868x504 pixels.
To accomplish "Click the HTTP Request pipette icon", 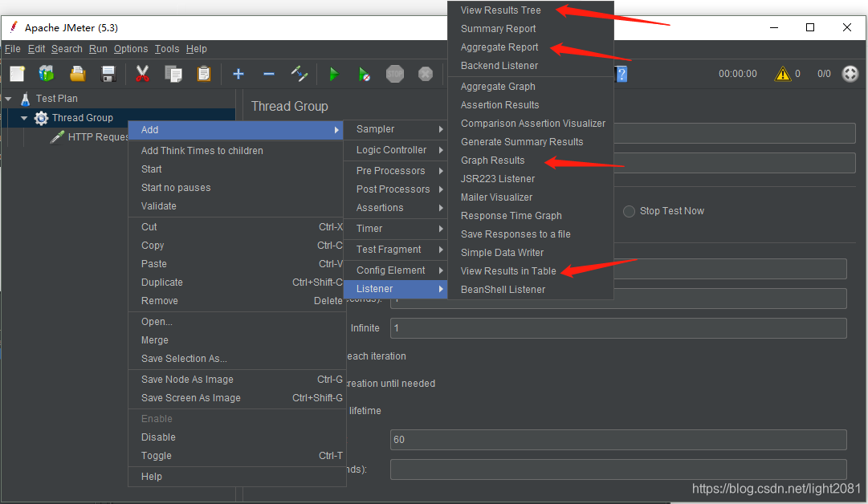I will 57,137.
